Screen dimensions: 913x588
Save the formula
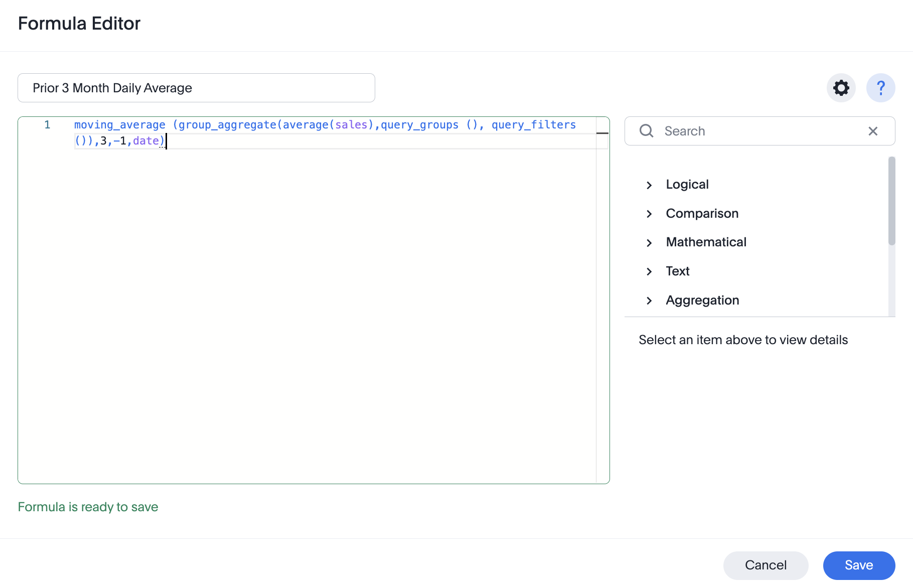858,565
